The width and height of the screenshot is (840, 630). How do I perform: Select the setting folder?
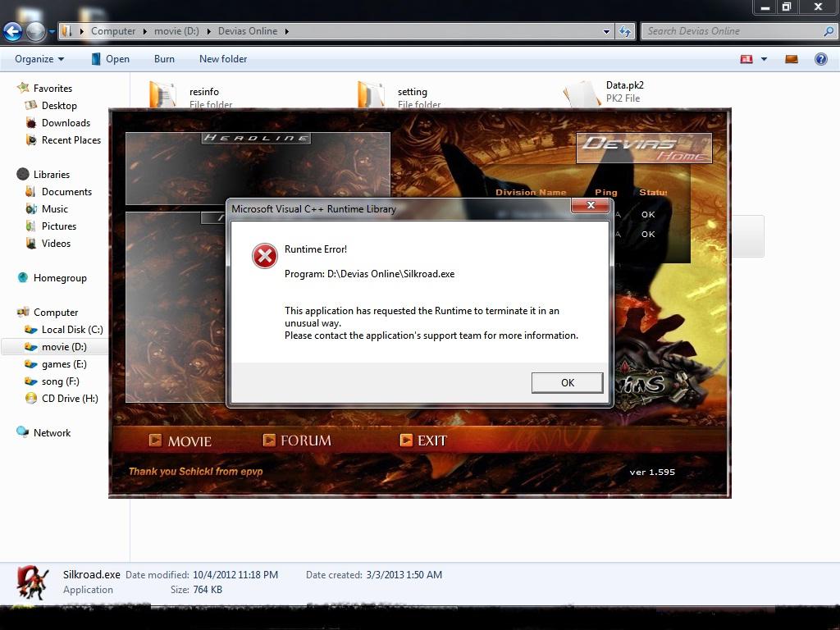pyautogui.click(x=399, y=95)
